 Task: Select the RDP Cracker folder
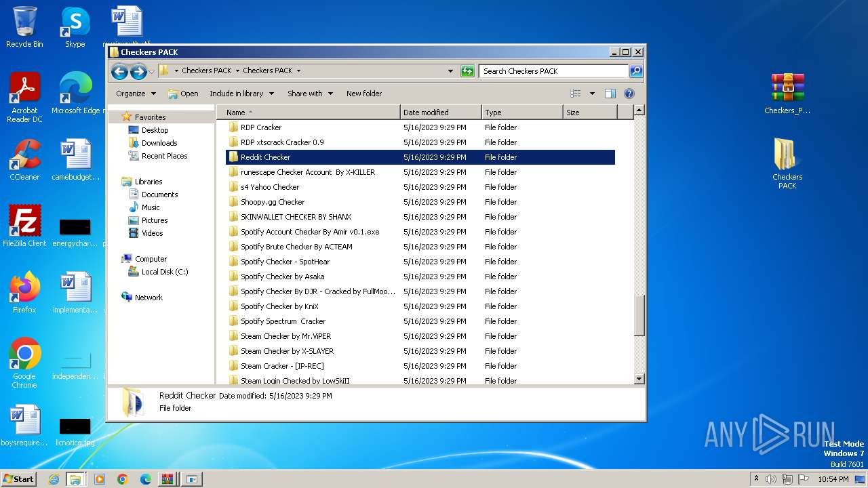(420, 127)
